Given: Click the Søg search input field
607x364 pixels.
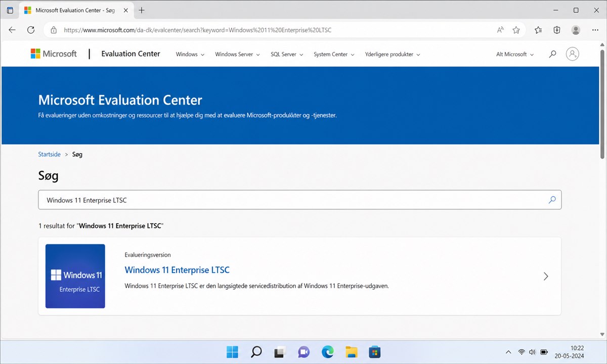Looking at the screenshot, I should (300, 200).
